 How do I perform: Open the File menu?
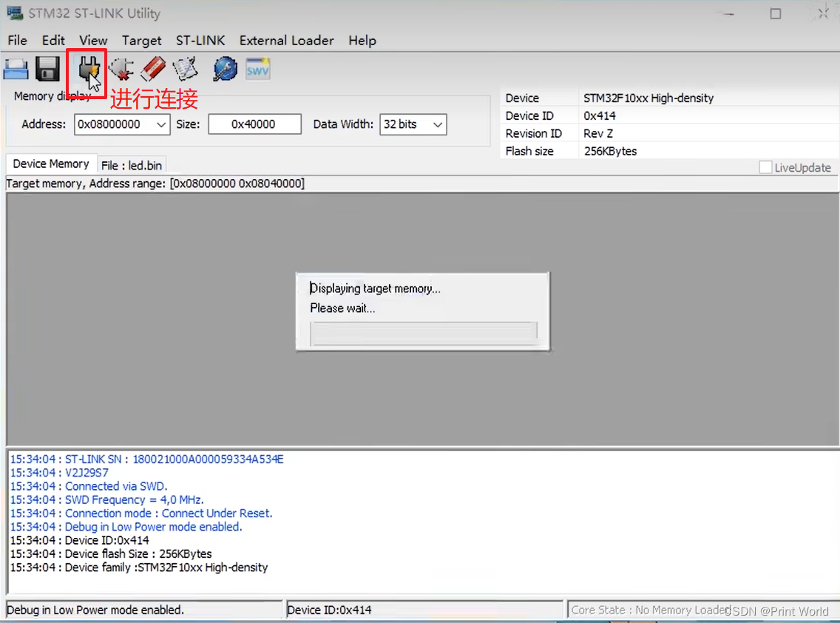17,40
